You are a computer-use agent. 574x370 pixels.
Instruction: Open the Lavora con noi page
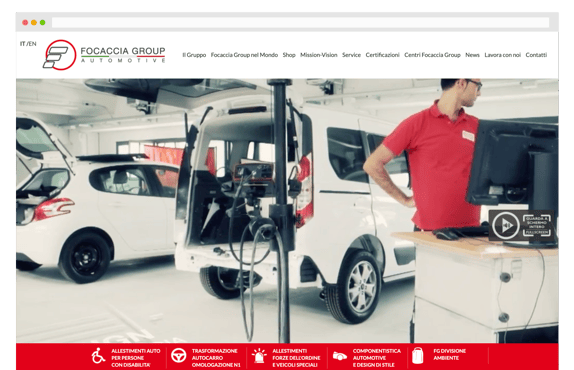pyautogui.click(x=503, y=55)
